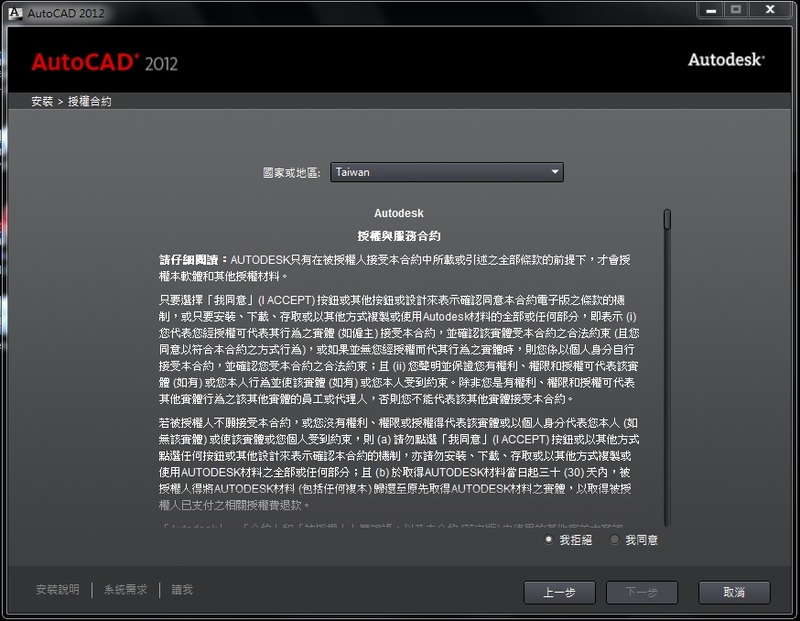Click the 取消 (Cancel) button
Image resolution: width=800 pixels, height=621 pixels.
pyautogui.click(x=734, y=592)
